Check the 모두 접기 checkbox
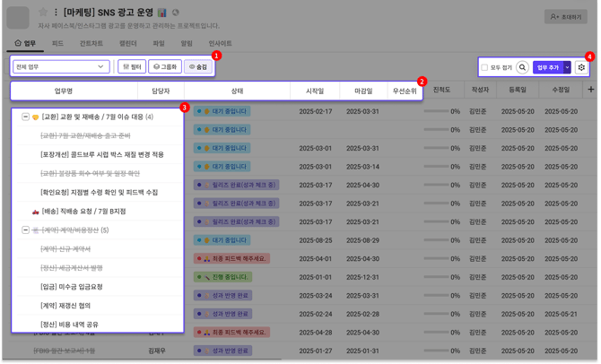 (x=485, y=68)
